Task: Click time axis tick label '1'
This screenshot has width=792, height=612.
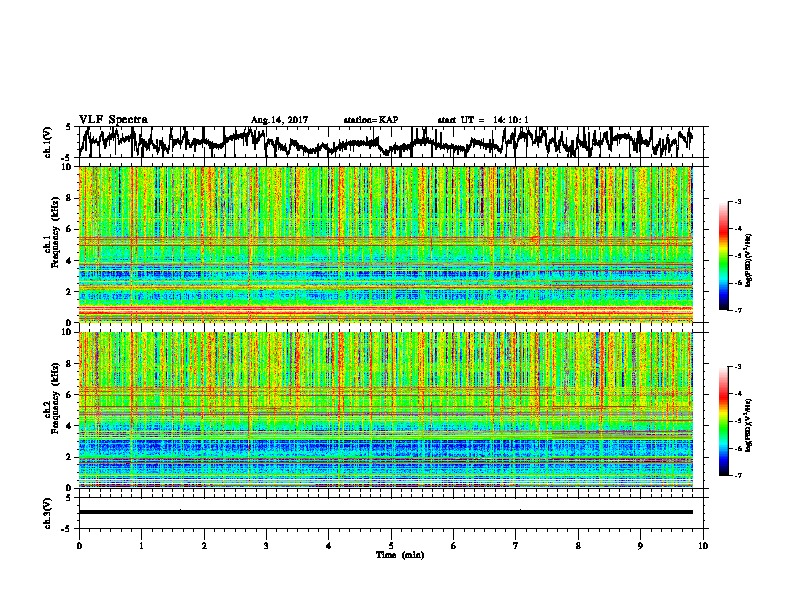Action: click(x=141, y=546)
